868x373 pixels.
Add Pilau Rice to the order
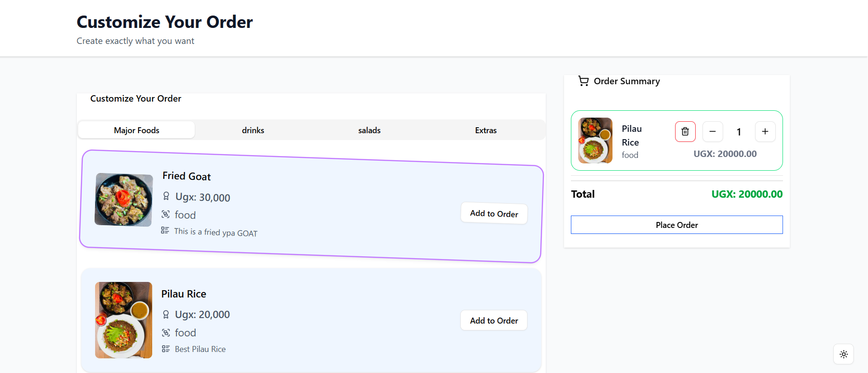click(x=494, y=320)
